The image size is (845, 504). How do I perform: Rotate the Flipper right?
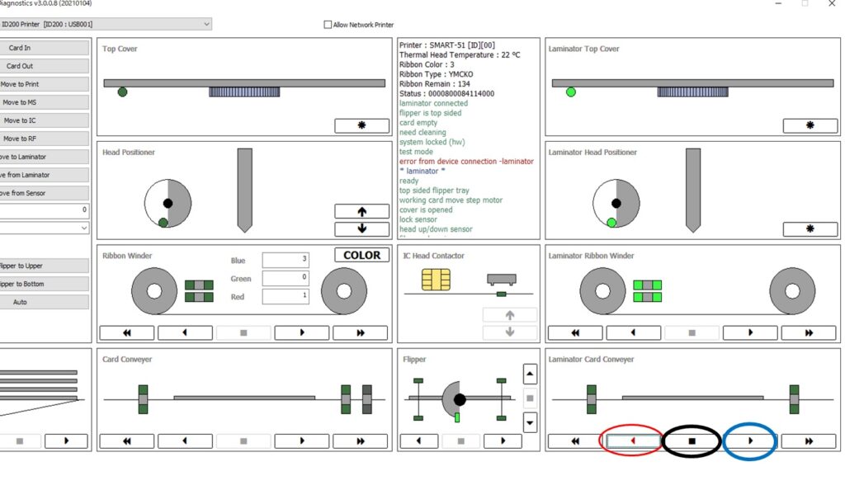coord(503,441)
